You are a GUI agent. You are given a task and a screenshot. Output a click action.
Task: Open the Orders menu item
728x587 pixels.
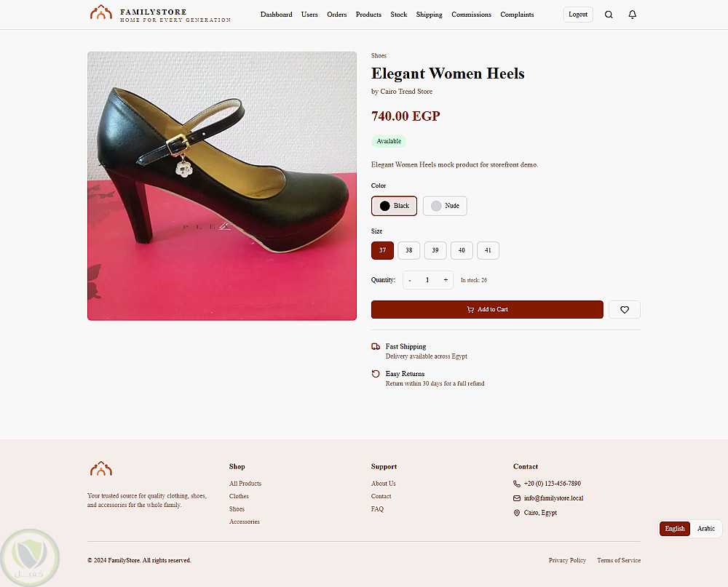[x=336, y=15]
